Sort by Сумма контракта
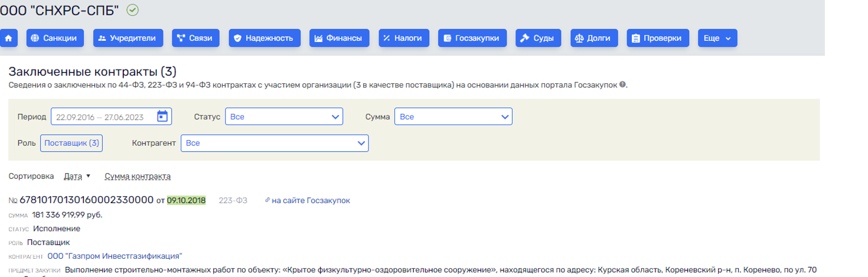868x277 pixels. click(138, 176)
